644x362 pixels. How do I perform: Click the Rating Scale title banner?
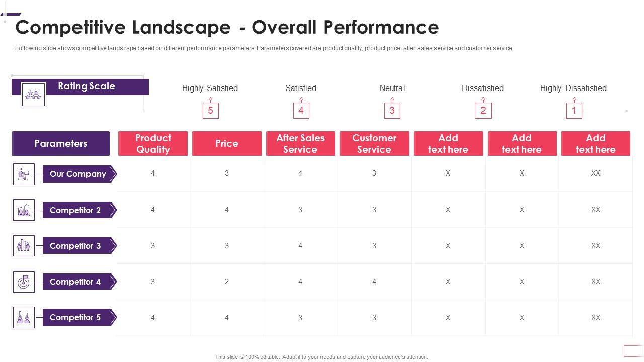pos(87,86)
